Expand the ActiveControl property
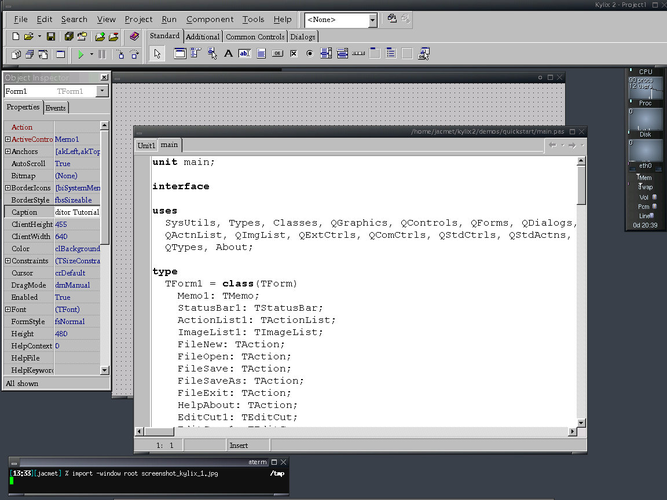The image size is (667, 500). (8, 139)
